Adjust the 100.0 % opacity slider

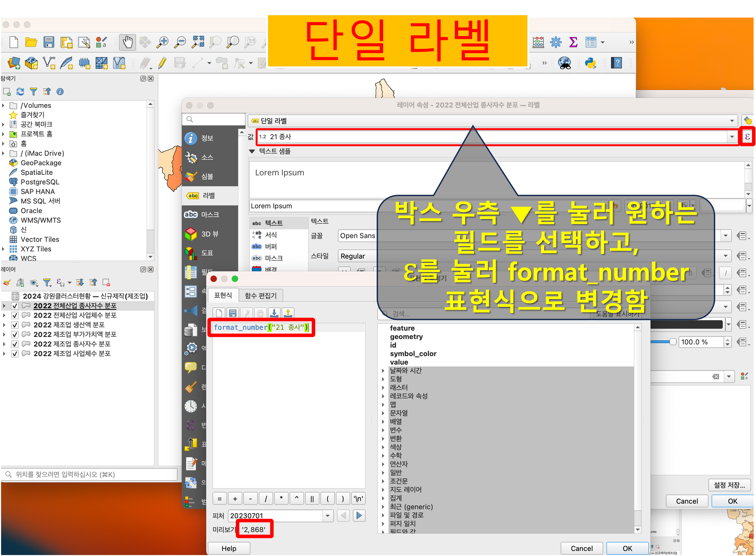tap(673, 342)
